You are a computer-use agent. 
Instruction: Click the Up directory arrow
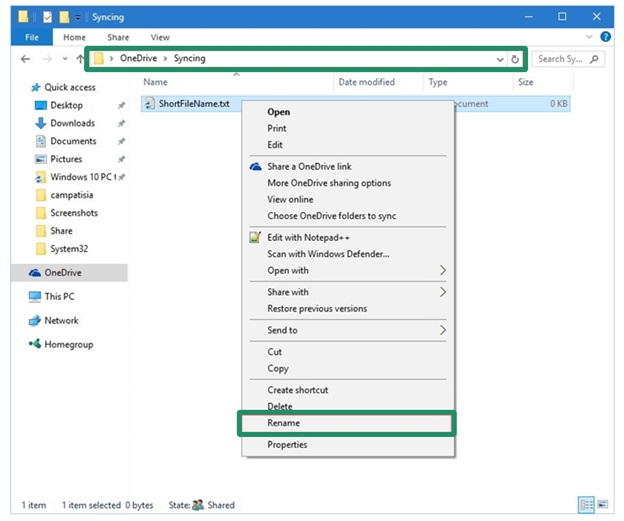point(79,59)
